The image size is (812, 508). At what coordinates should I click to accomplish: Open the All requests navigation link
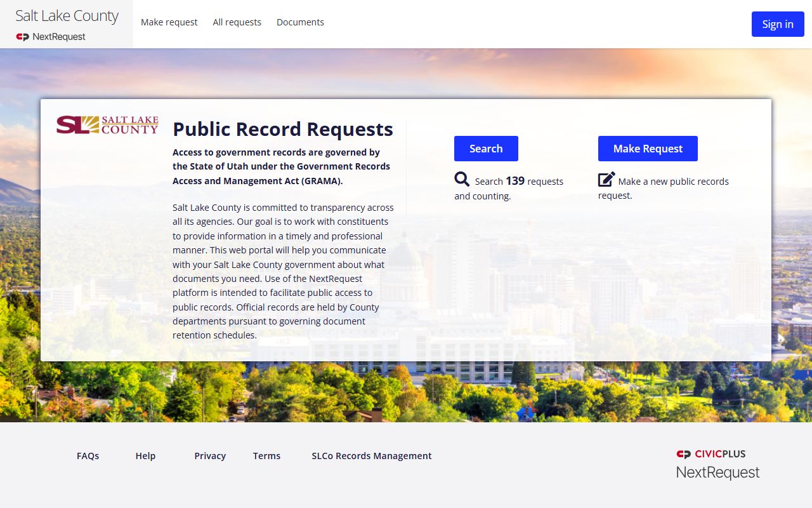[x=237, y=22]
